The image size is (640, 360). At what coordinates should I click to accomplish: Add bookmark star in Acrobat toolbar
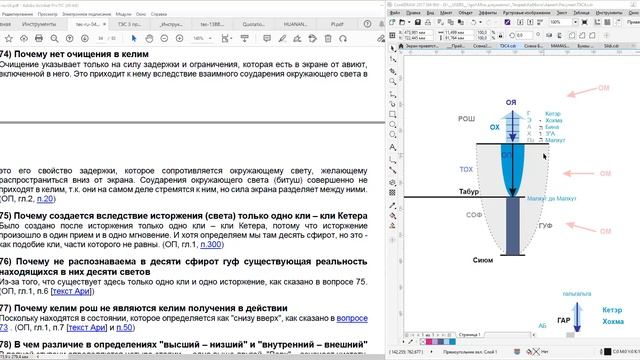coord(9,38)
